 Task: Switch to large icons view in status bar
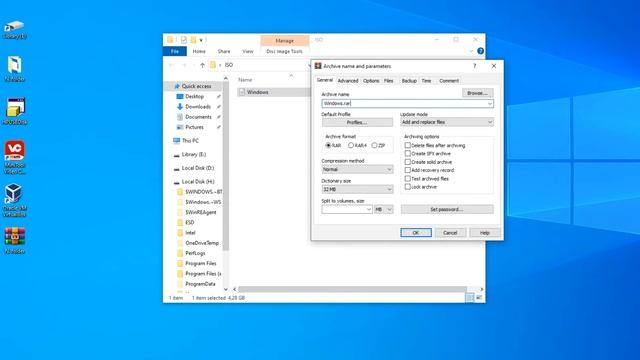point(479,298)
